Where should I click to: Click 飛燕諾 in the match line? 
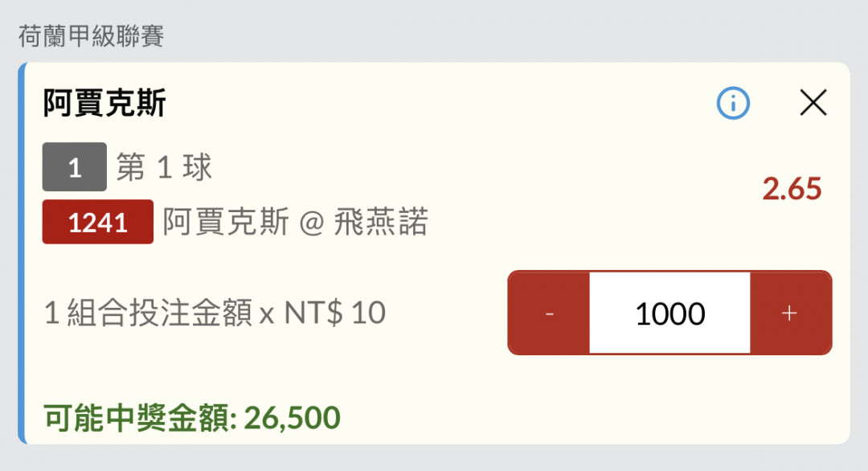pyautogui.click(x=381, y=222)
